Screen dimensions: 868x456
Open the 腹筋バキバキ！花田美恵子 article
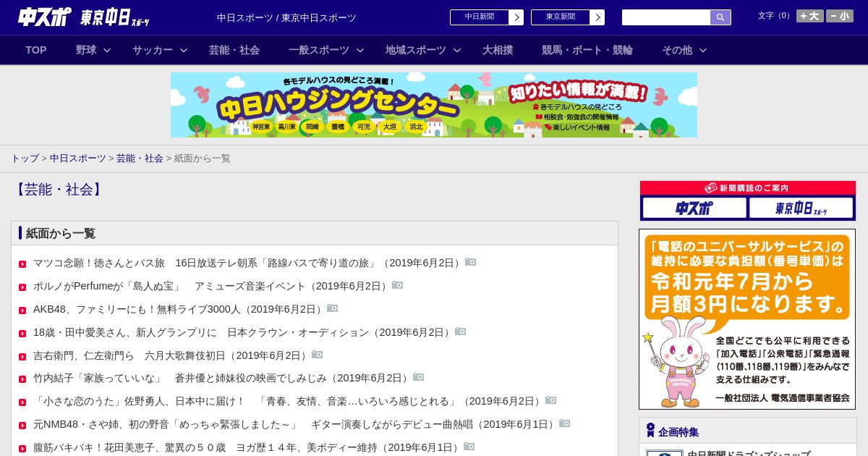click(247, 447)
